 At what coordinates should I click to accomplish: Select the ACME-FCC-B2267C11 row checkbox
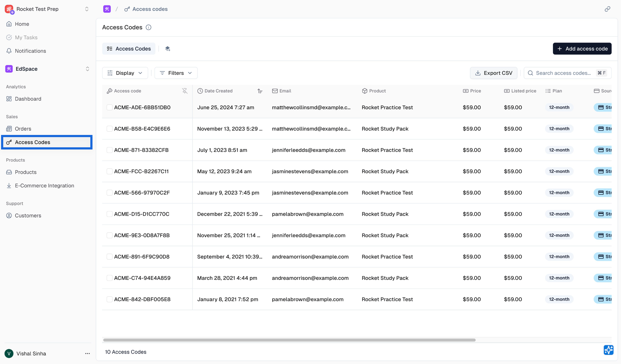coord(109,171)
